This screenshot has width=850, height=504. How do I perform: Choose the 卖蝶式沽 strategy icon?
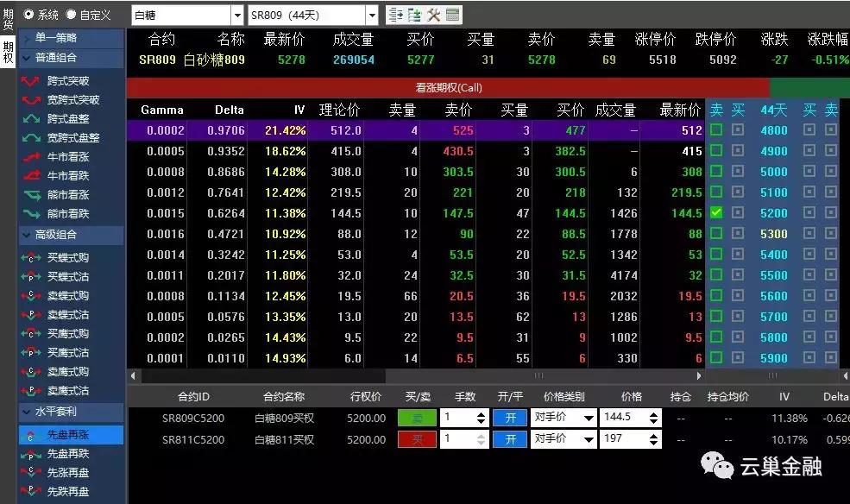(30, 314)
